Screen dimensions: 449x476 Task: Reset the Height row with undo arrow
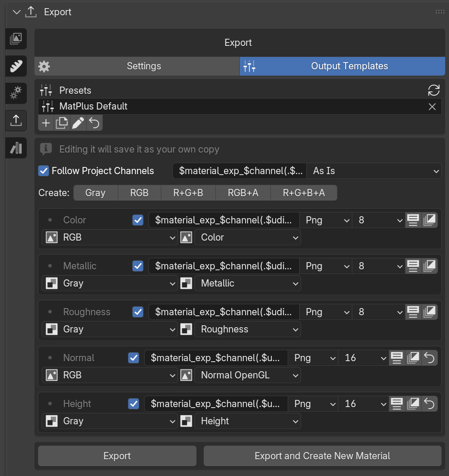click(x=429, y=404)
